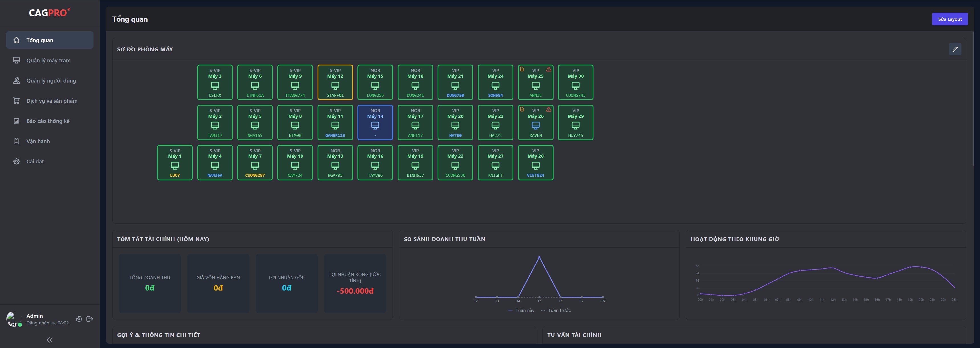Collapse the sidebar with the double chevron
Screen dimensions: 980x348
pos(50,340)
